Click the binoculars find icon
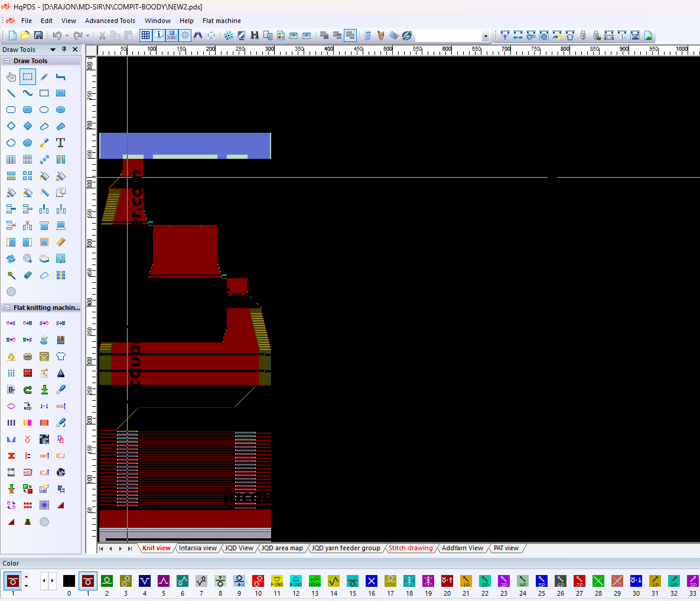Viewport: 700px width, 601px height. pos(255,35)
